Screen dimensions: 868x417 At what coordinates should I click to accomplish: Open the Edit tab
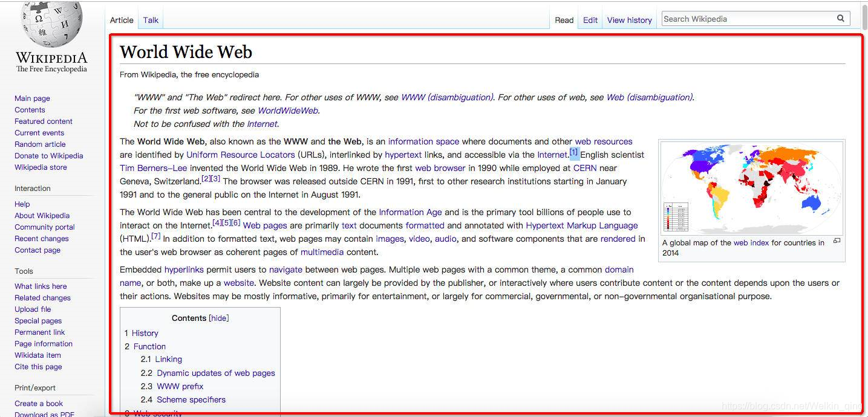coord(590,20)
